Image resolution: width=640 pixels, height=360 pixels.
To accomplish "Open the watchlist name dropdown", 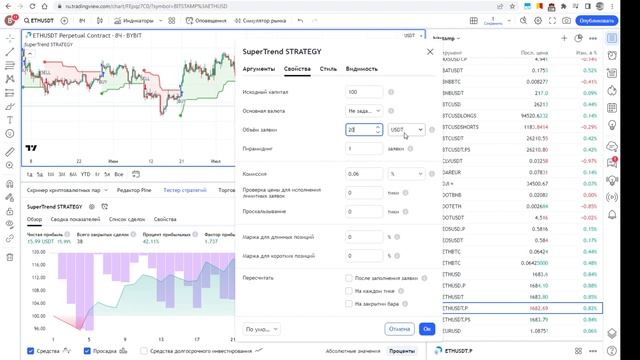I will pos(447,38).
